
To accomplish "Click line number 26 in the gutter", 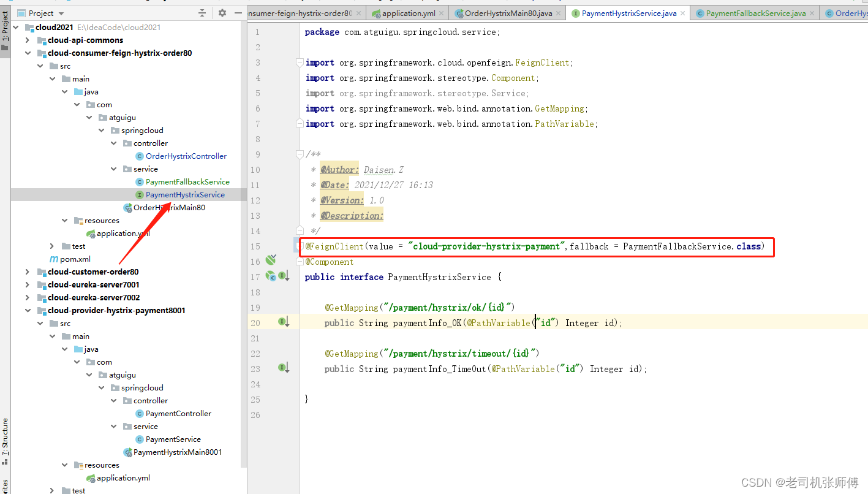I will point(255,415).
